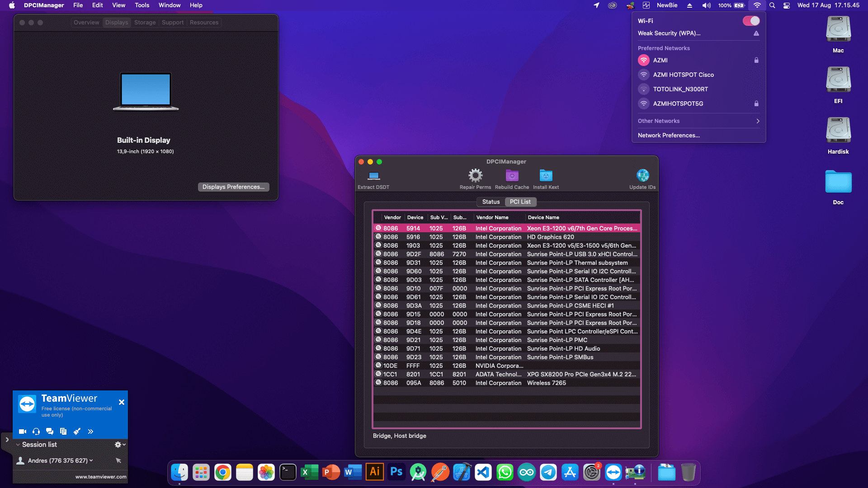This screenshot has height=488, width=868.
Task: Collapse the TeamViewer Session list
Action: [18, 445]
